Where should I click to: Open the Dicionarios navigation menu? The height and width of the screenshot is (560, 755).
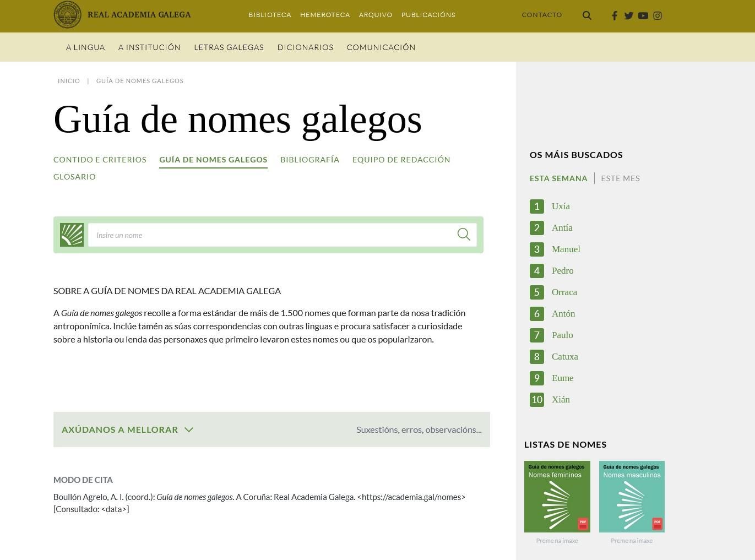(x=306, y=47)
